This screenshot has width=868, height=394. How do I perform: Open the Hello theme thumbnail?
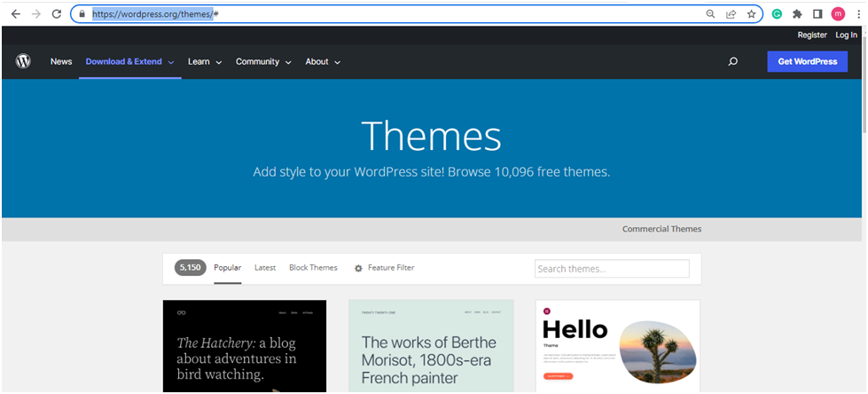coord(618,346)
